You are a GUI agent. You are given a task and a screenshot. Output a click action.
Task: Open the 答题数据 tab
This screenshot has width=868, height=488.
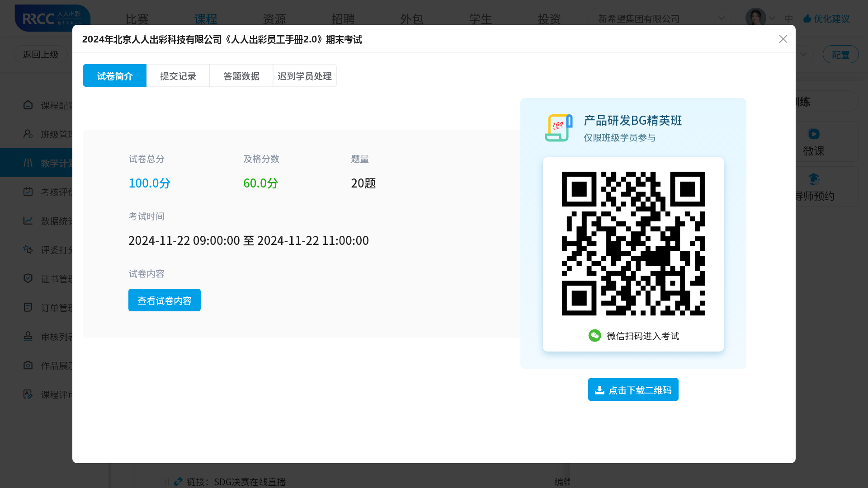241,75
